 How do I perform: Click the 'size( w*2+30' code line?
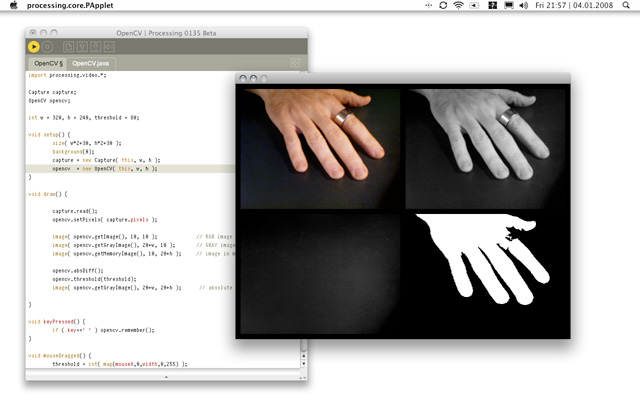point(87,143)
